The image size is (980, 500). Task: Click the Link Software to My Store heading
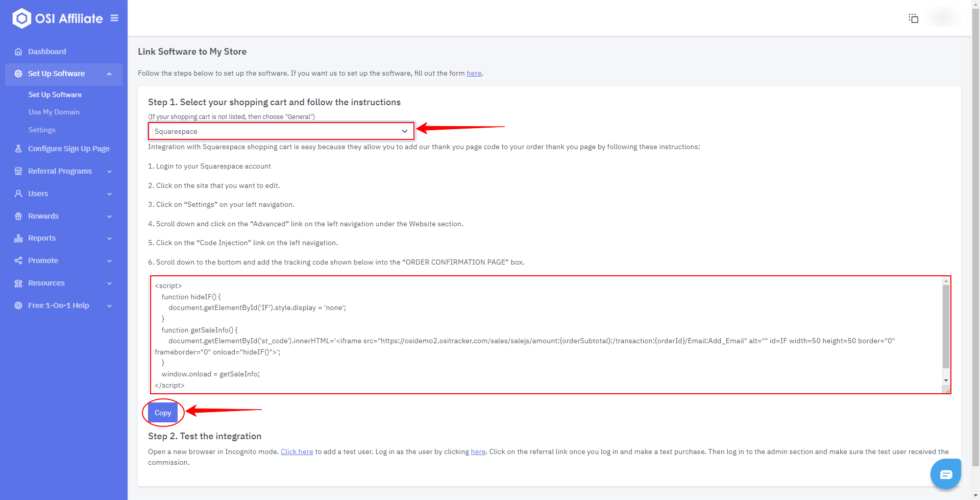[192, 52]
